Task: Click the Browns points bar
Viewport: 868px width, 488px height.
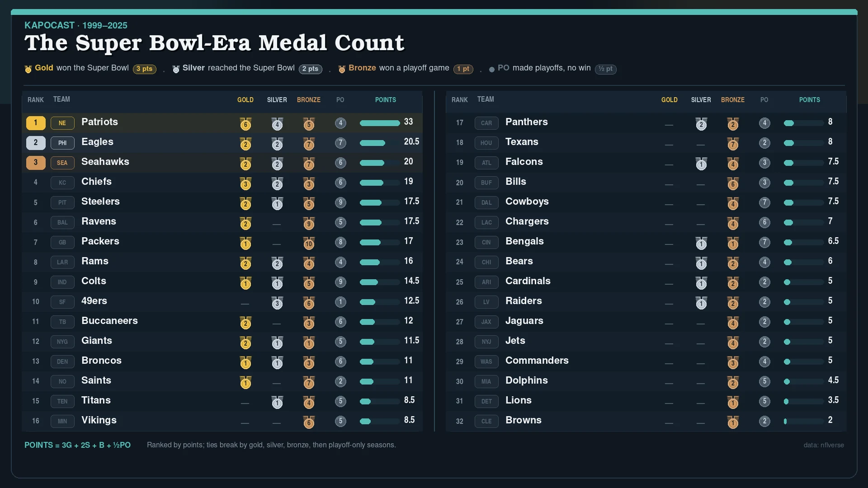Action: tap(804, 422)
